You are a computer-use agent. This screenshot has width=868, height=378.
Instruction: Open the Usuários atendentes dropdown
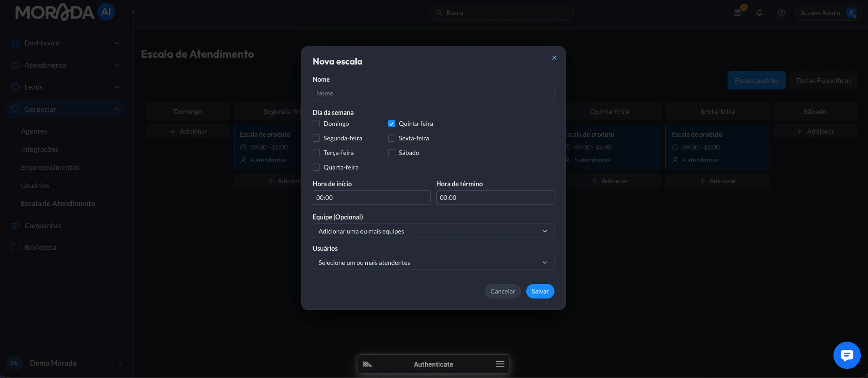click(x=433, y=262)
